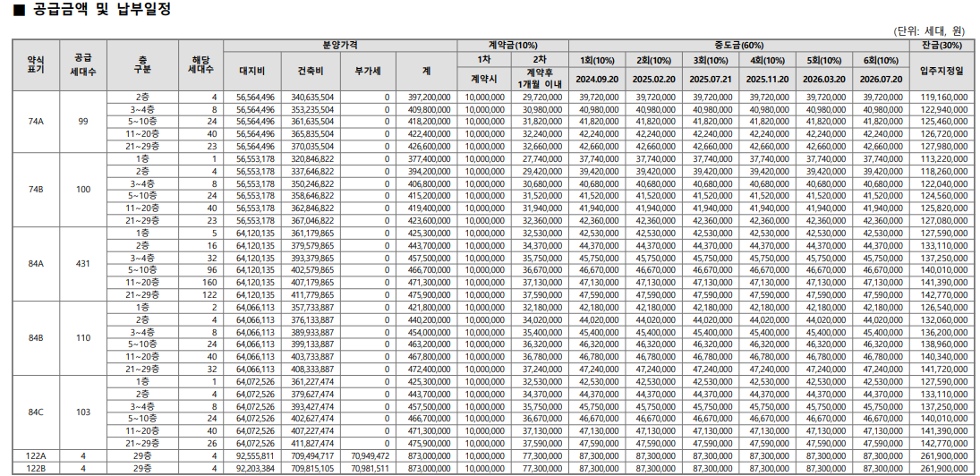The image size is (980, 476).
Task: Select the date cell 2026.03.20
Action: pyautogui.click(x=824, y=80)
